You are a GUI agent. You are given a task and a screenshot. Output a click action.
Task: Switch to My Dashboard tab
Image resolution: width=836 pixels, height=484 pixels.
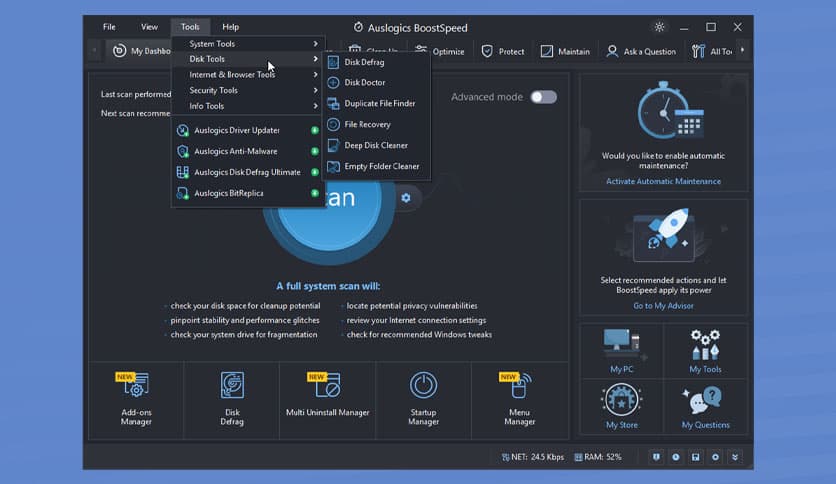[x=140, y=51]
